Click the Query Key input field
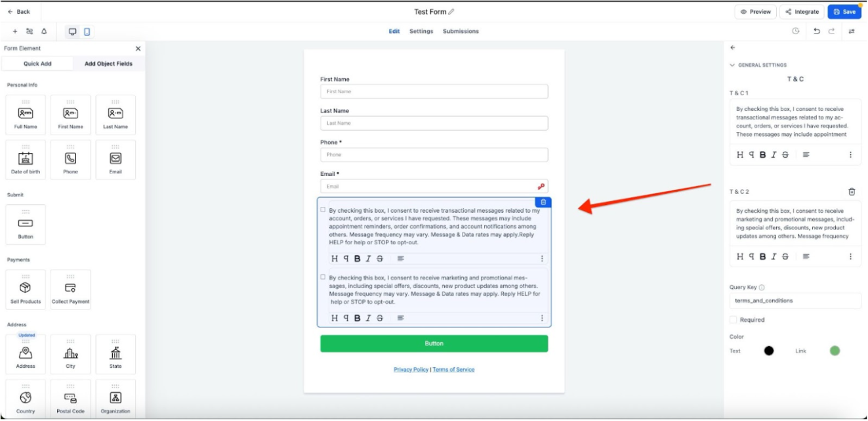Screen dimensions: 868x421 click(795, 301)
